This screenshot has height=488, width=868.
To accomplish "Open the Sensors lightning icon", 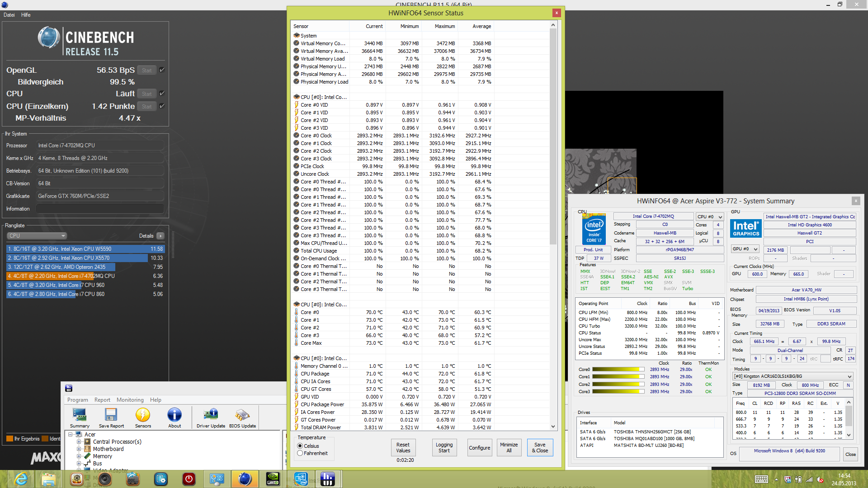I will [143, 418].
